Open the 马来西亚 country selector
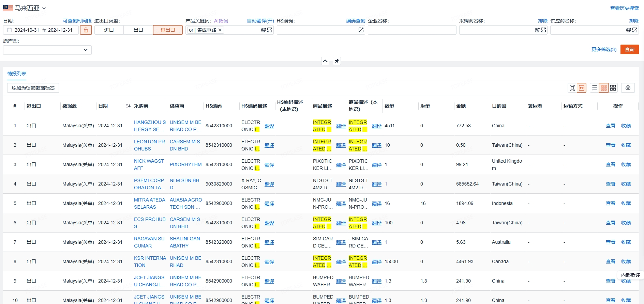 coord(25,8)
